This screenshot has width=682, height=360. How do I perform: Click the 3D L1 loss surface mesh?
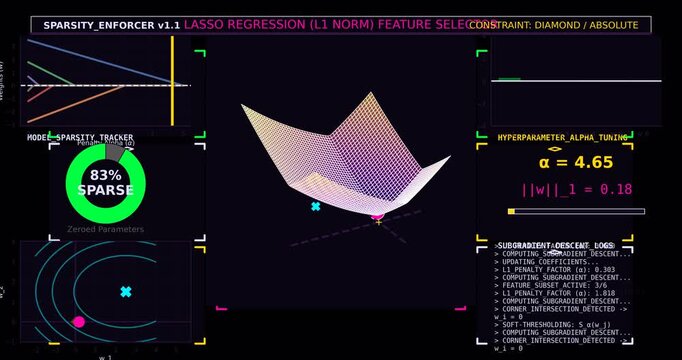(x=346, y=154)
